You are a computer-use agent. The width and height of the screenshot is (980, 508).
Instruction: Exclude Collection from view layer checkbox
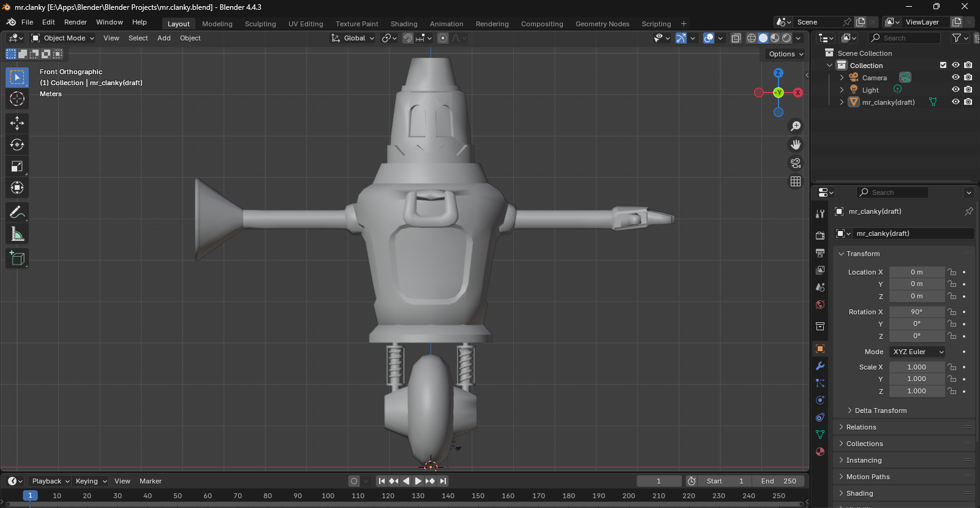tap(943, 66)
